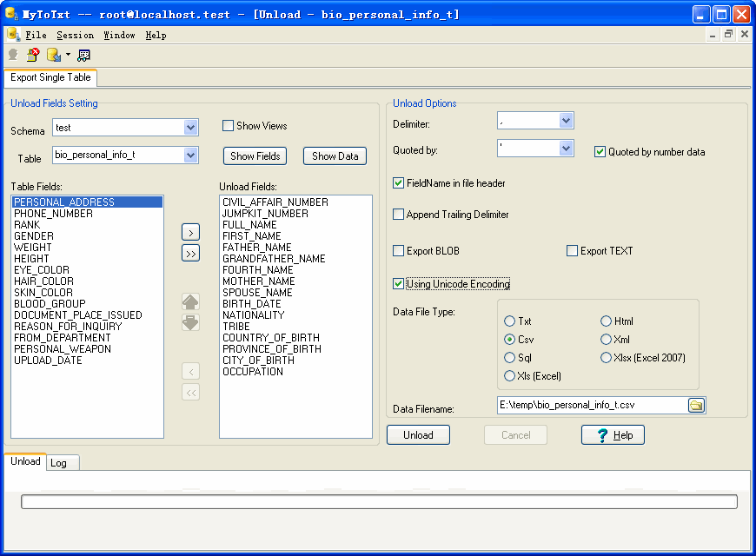Move selected field to Unload Fields with >
Screen dimensions: 756x556
pos(190,233)
